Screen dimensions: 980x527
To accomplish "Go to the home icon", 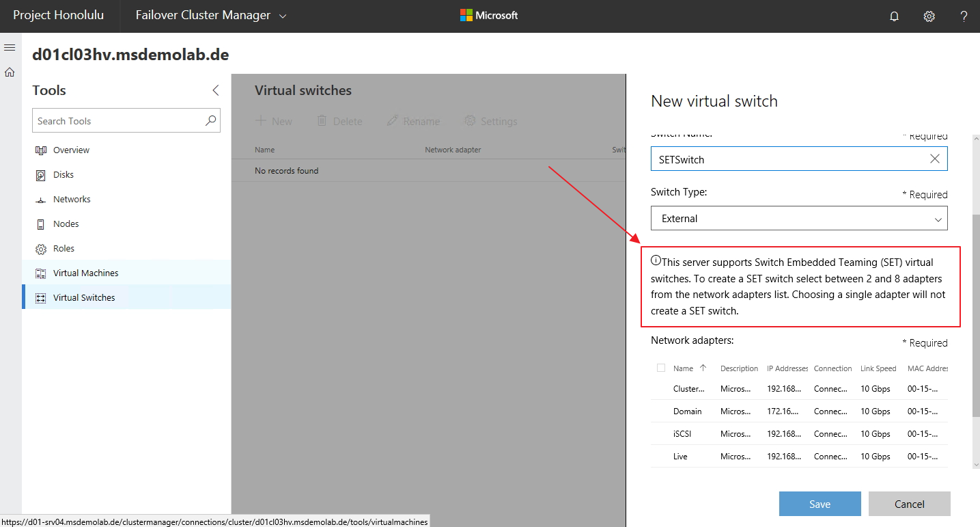I will [x=10, y=72].
